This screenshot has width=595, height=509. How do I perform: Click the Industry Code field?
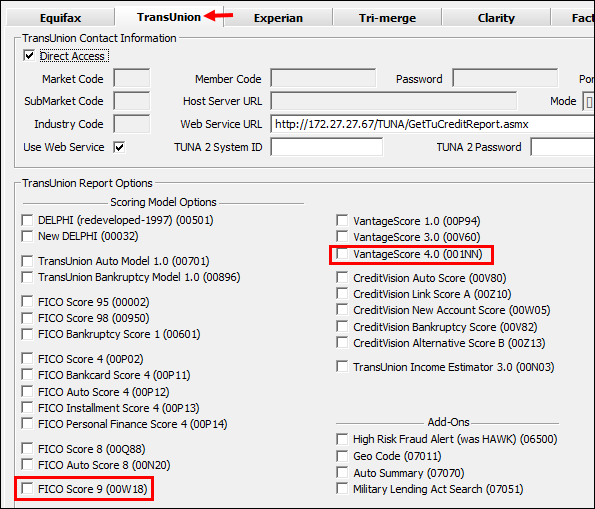(x=132, y=124)
